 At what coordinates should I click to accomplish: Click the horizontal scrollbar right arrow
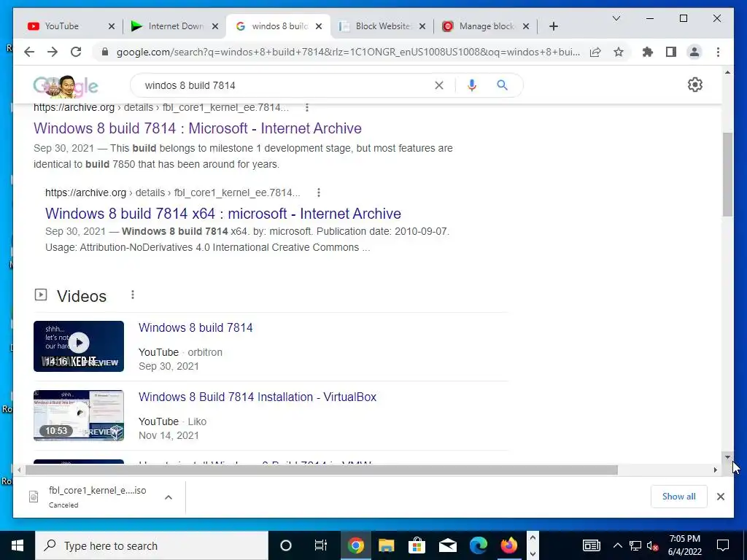coord(715,470)
